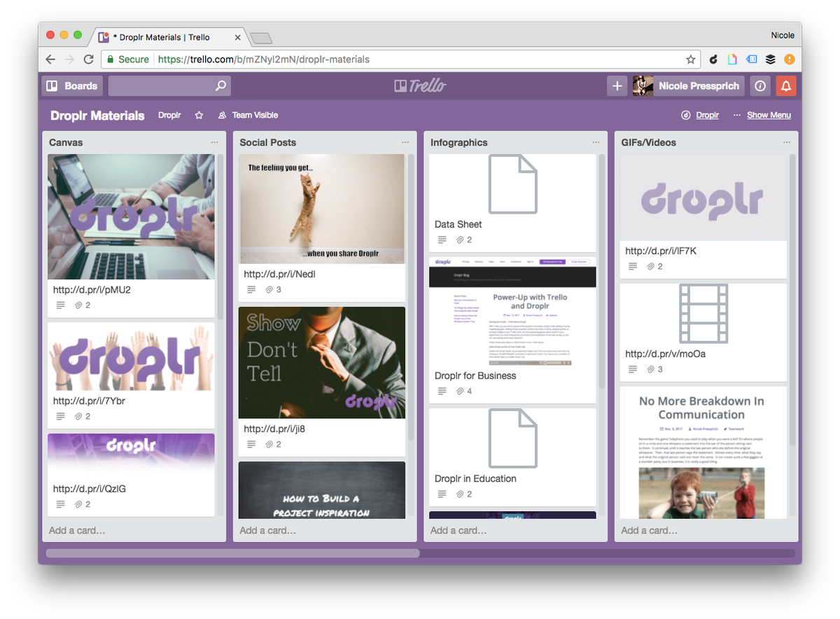Click the Droplr Chrome extension icon
This screenshot has height=619, width=840.
(x=714, y=60)
